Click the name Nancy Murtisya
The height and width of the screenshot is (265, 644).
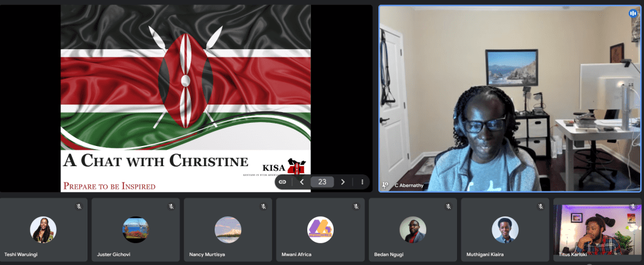tap(208, 254)
